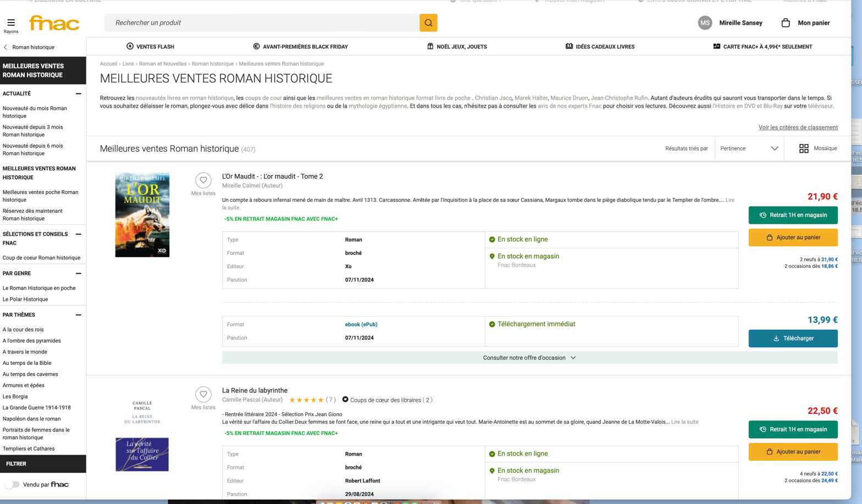Open the MS account avatar
This screenshot has height=504, width=862.
tap(705, 23)
